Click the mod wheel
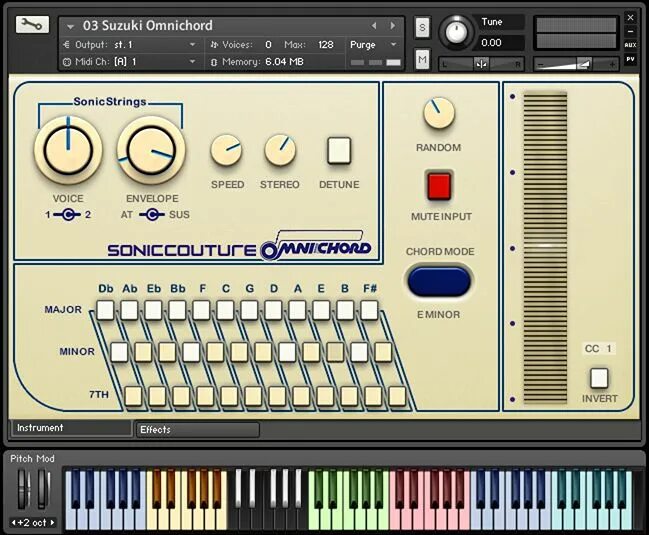649x535 pixels. tap(43, 489)
